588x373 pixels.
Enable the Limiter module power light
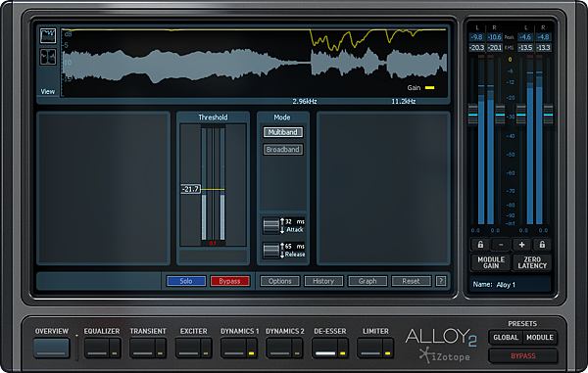tap(388, 348)
